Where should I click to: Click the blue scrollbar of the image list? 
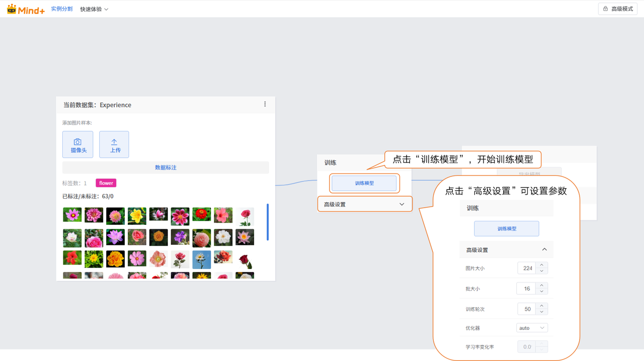coord(268,222)
